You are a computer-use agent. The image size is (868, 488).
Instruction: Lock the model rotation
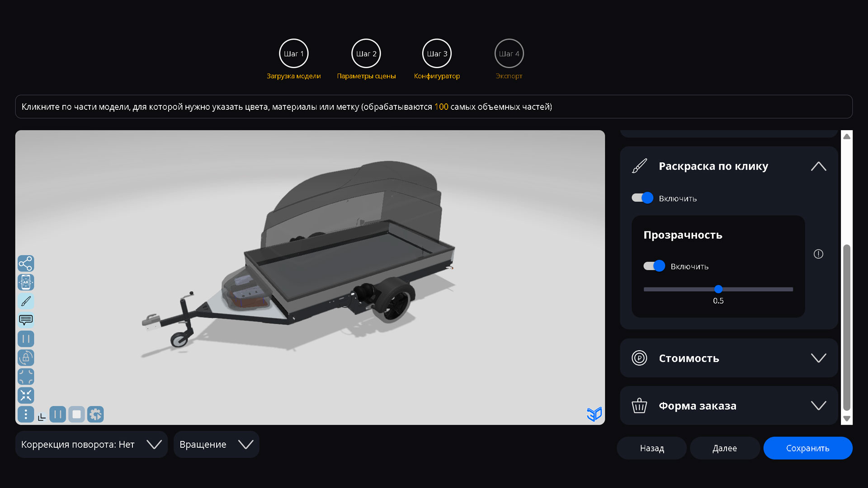click(26, 357)
